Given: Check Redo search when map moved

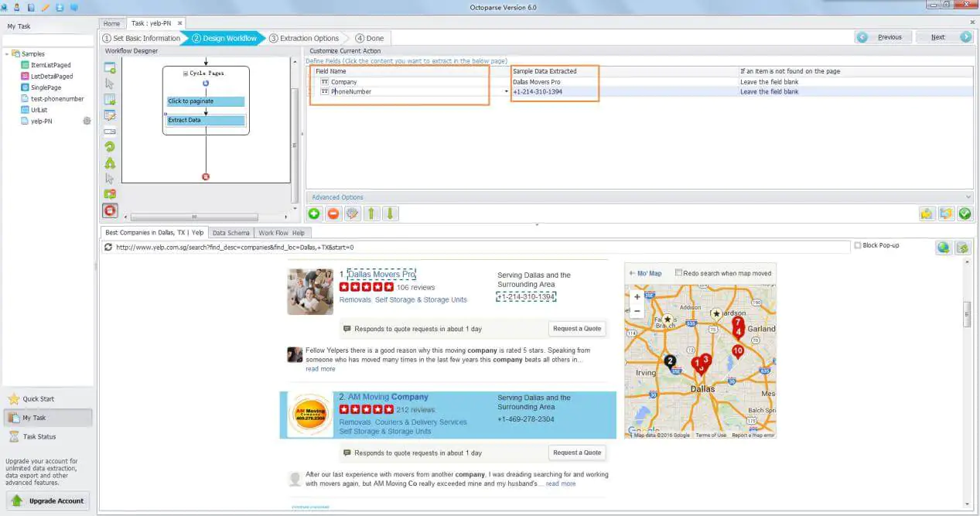Looking at the screenshot, I should [678, 273].
